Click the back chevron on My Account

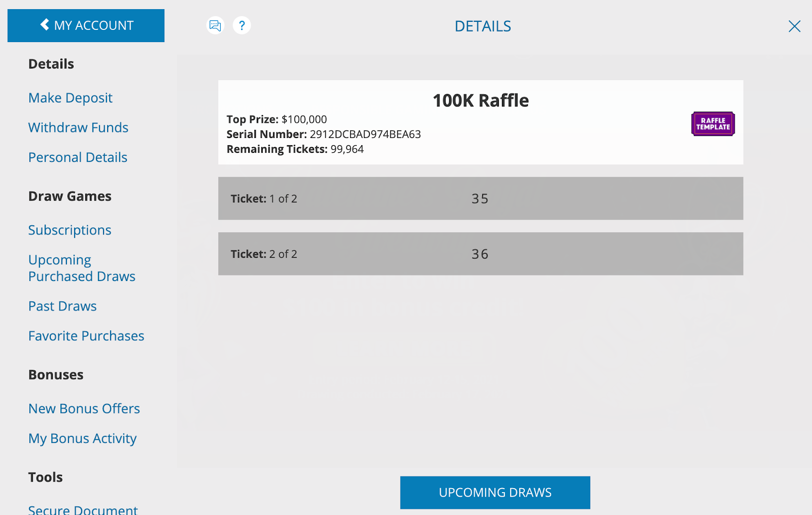pyautogui.click(x=44, y=25)
